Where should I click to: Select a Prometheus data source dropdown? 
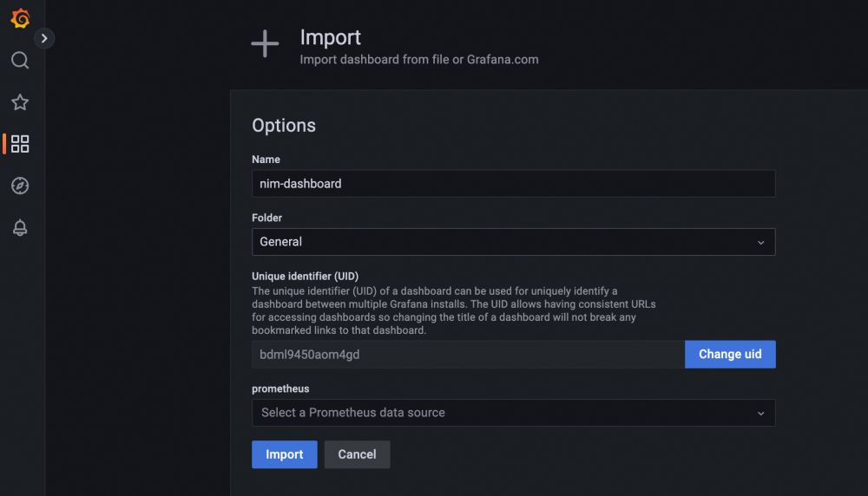(513, 413)
